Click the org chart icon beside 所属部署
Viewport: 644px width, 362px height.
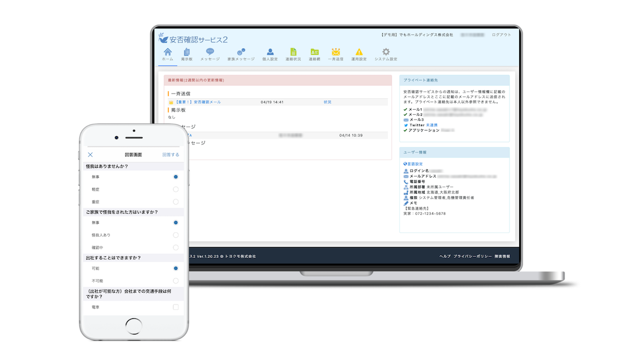click(x=406, y=187)
